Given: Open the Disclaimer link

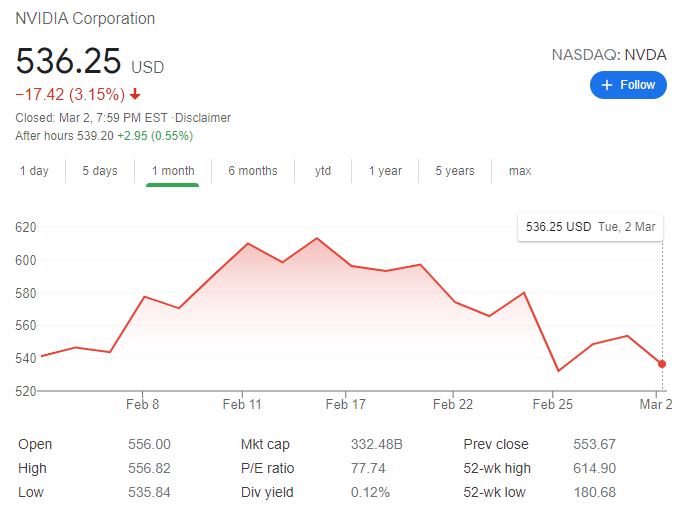Looking at the screenshot, I should [203, 118].
